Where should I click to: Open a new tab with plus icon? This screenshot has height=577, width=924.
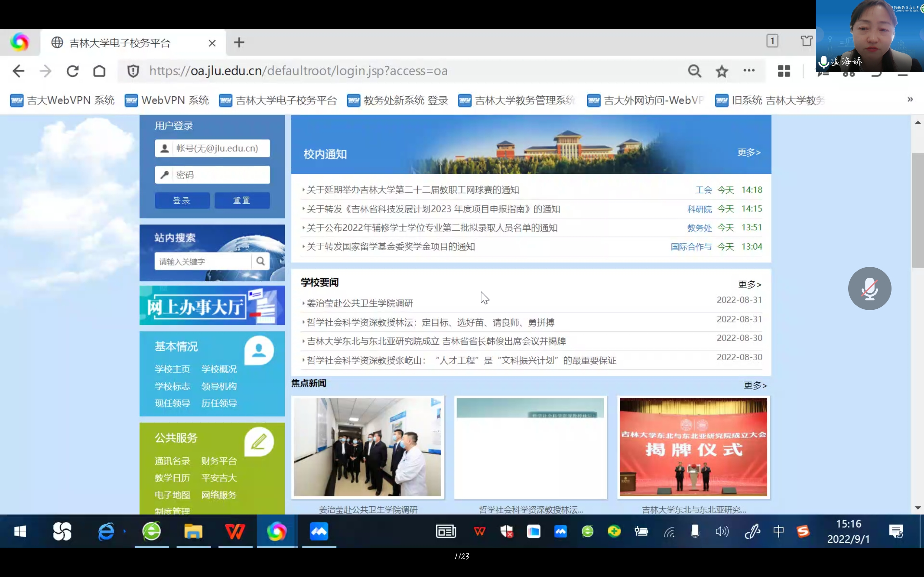[239, 42]
